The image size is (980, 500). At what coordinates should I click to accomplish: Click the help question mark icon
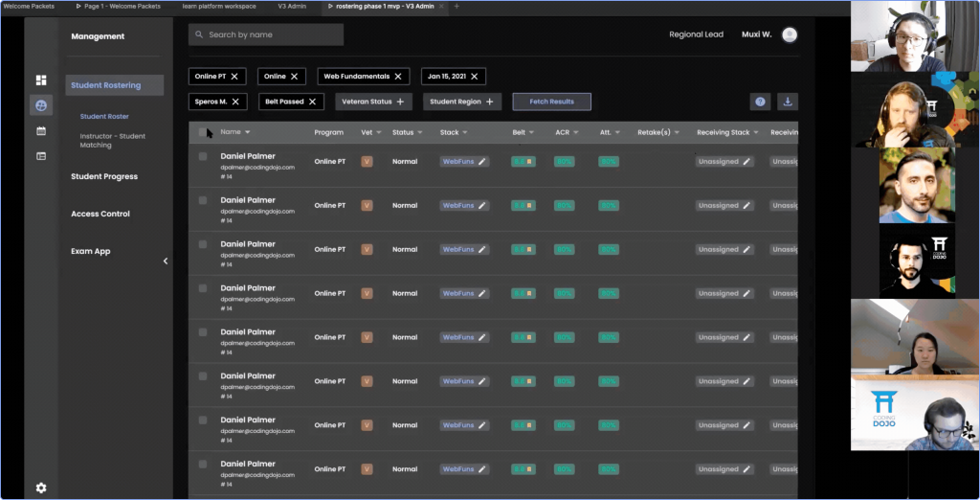click(760, 102)
